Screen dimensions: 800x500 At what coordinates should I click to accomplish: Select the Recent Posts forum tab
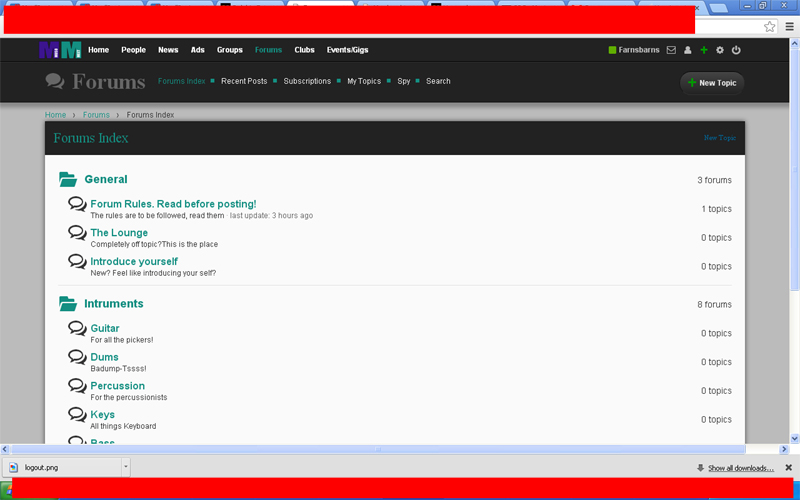click(244, 81)
